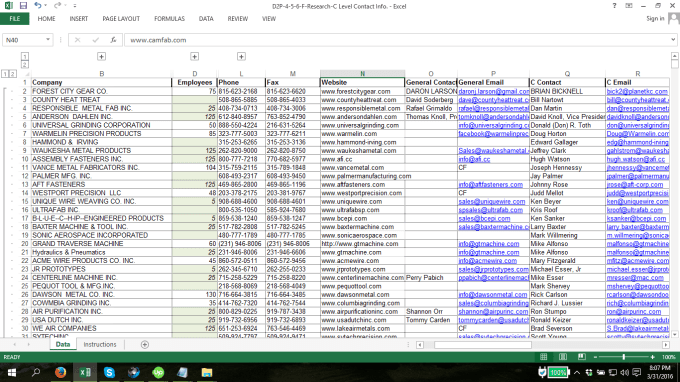Open the DATA ribbon tab
Viewport: 680px width, 382px height.
tap(206, 19)
